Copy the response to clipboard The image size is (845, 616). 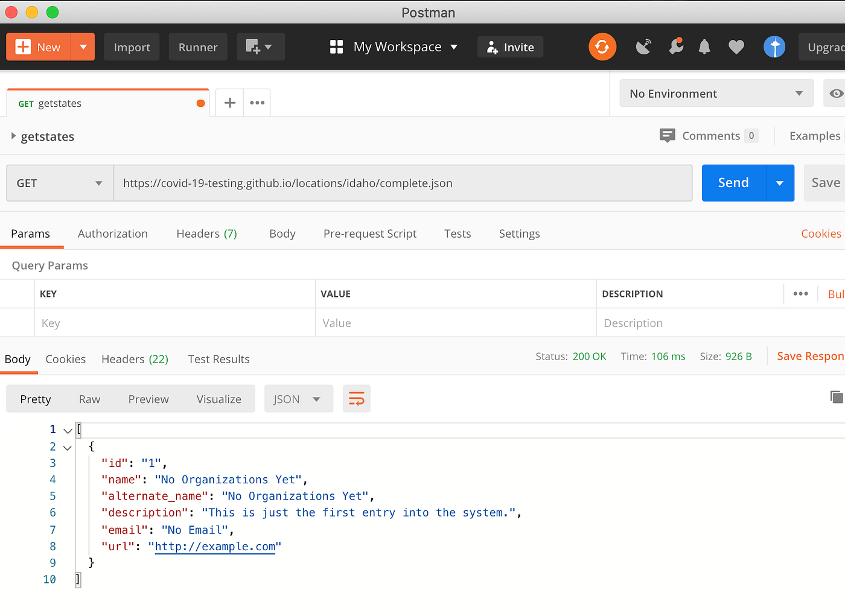tap(837, 397)
